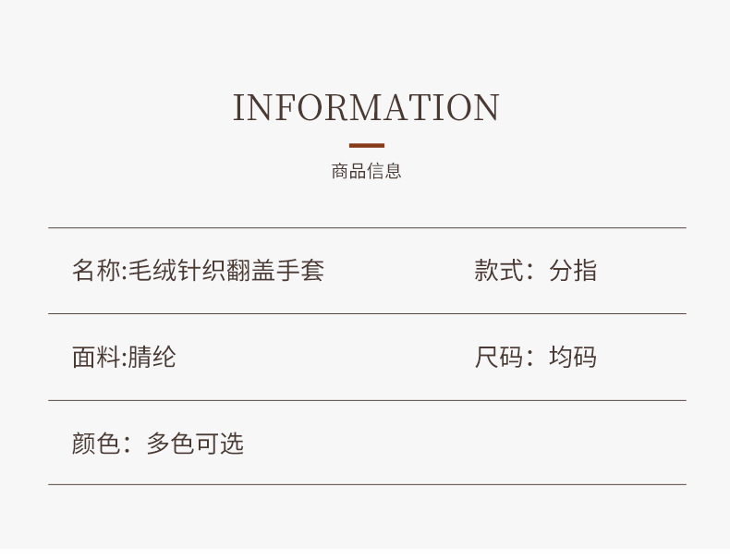Click the divider line between 名称 and 面料 rows
This screenshot has width=730, height=560.
tap(367, 314)
